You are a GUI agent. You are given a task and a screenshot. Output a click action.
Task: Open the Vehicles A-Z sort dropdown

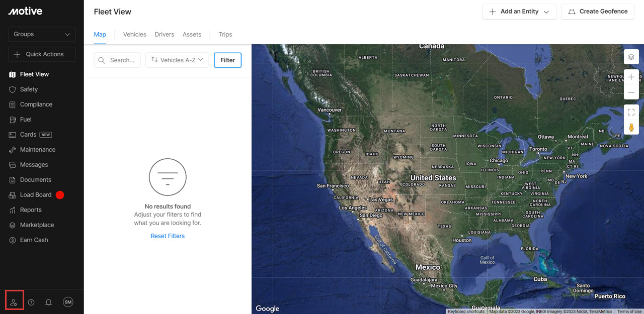(x=177, y=60)
